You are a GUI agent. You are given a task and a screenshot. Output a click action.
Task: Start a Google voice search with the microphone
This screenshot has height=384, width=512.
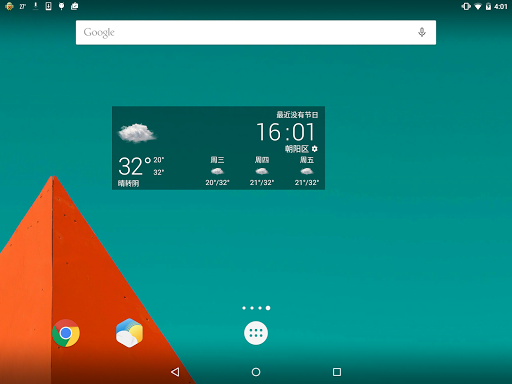coord(422,32)
